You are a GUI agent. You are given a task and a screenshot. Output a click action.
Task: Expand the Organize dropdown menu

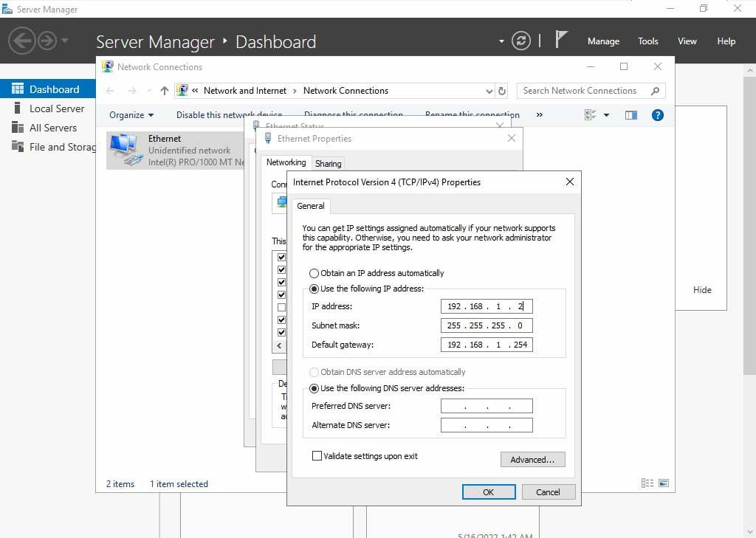[131, 115]
